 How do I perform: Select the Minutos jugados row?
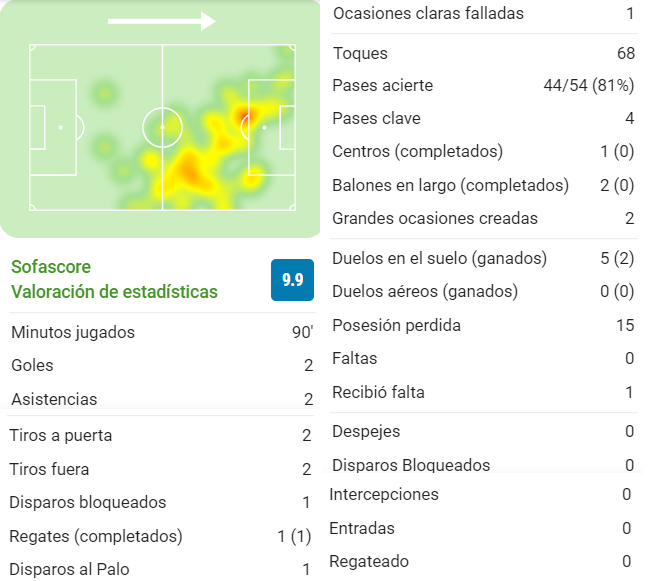(162, 332)
